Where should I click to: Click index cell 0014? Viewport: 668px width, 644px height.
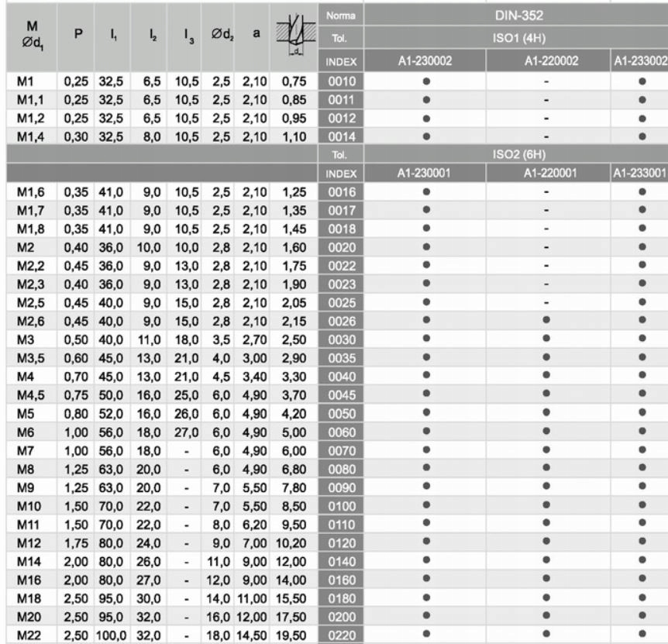coord(341,136)
